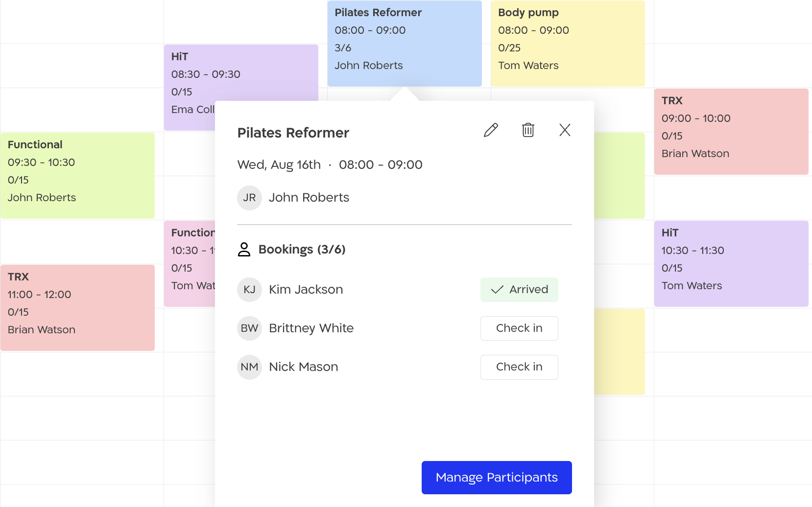Check in Nick Mason
Viewport: 812px width, 507px height.
(519, 367)
